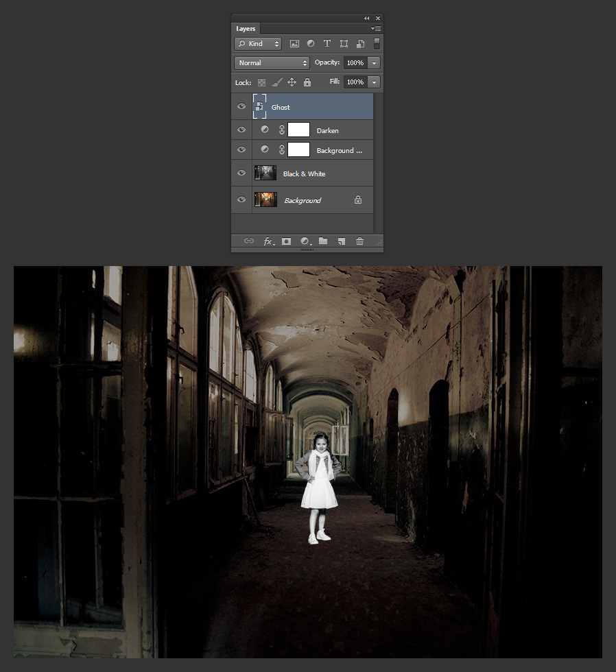Image resolution: width=616 pixels, height=672 pixels.
Task: Click the ghost girl in the image
Action: point(319,488)
